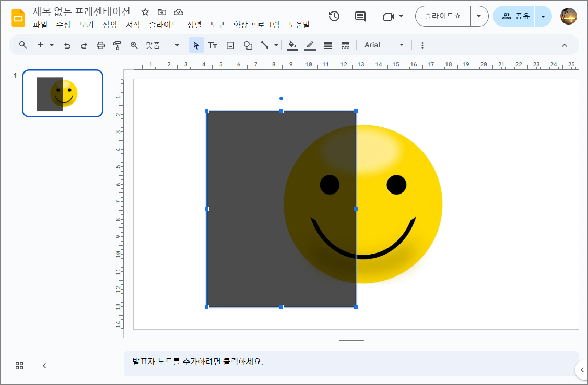
Task: Activate the selection arrow tool
Action: coord(196,45)
